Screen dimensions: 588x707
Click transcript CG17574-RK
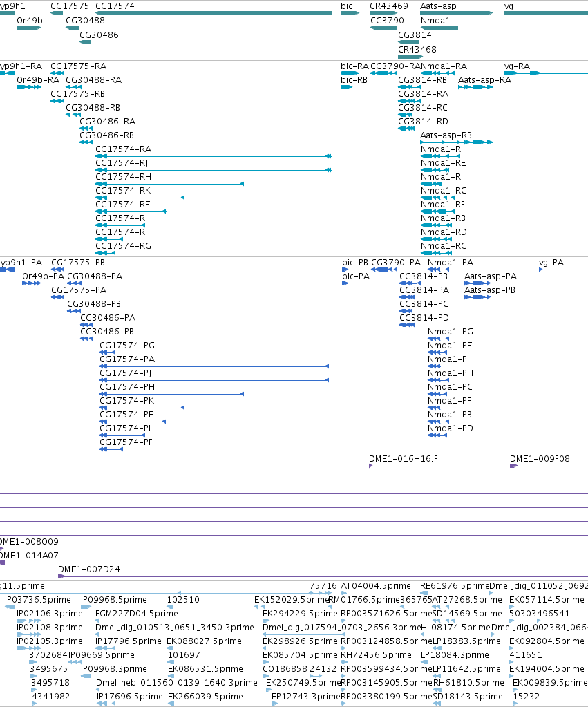coord(140,198)
